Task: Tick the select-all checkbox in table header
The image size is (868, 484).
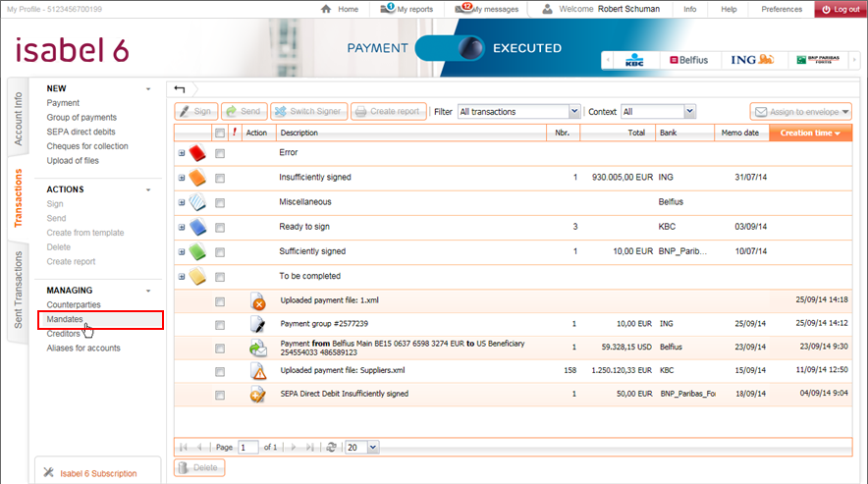Action: pyautogui.click(x=220, y=133)
